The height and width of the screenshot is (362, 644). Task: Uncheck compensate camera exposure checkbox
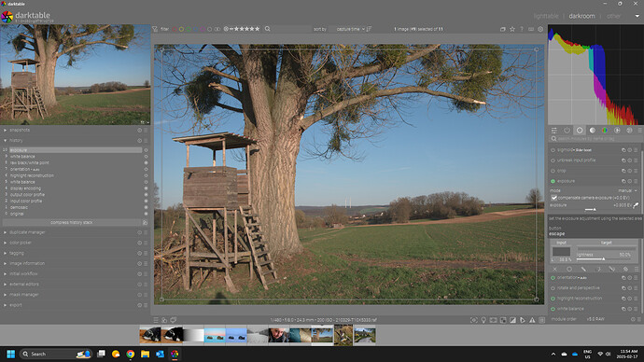pos(554,198)
